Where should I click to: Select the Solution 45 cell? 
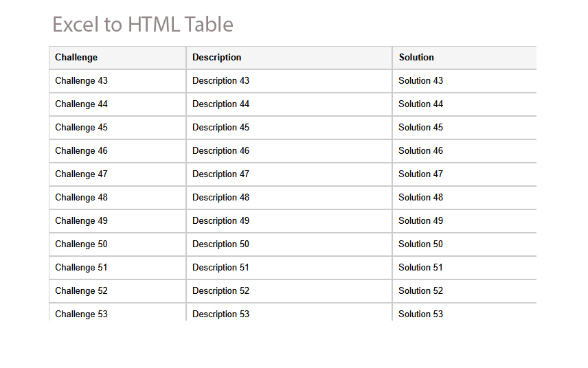pyautogui.click(x=464, y=128)
